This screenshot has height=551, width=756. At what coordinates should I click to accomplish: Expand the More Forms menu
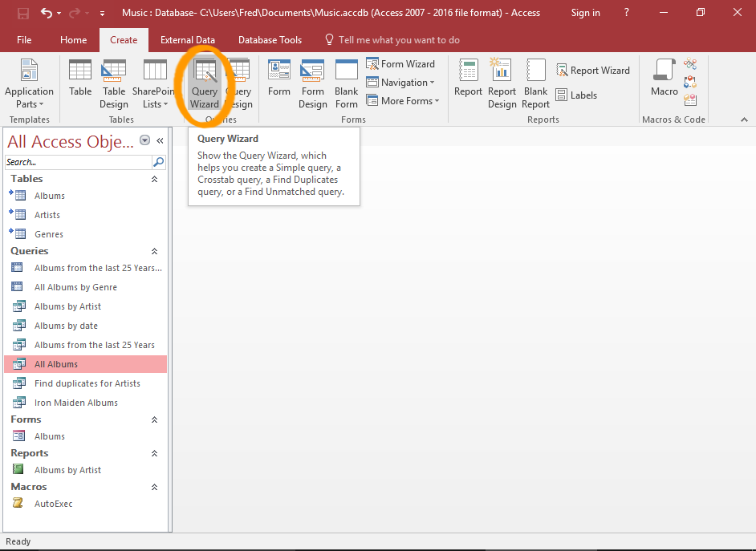click(403, 101)
